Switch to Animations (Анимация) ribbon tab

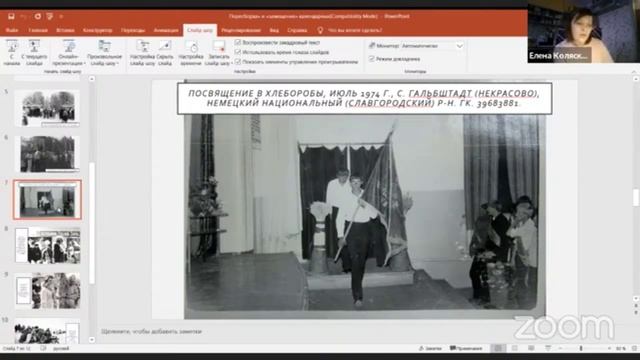[166, 30]
